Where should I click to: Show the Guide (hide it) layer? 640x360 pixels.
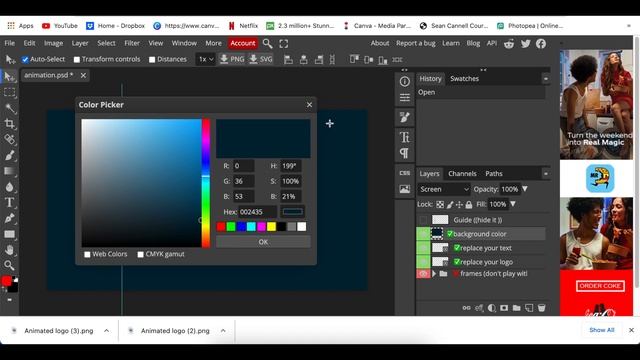tap(423, 220)
